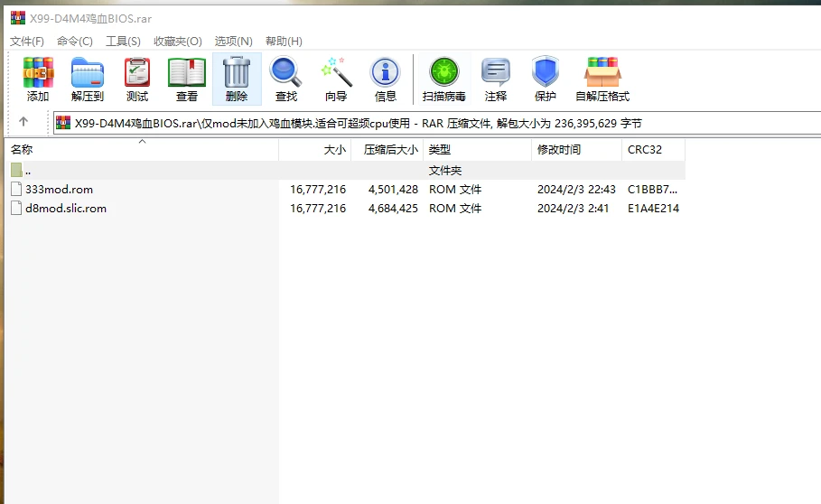Sort by 压缩后大小 column header

pos(387,150)
